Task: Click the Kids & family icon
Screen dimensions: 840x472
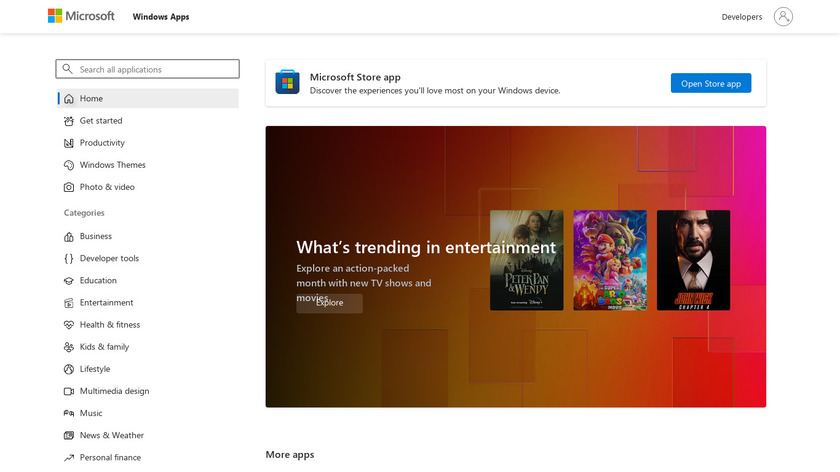Action: click(69, 347)
